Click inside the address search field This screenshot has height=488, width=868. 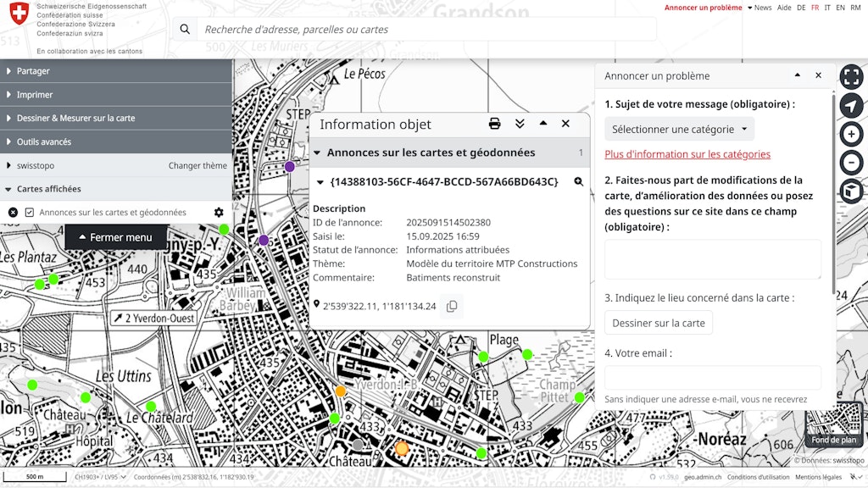pyautogui.click(x=424, y=29)
